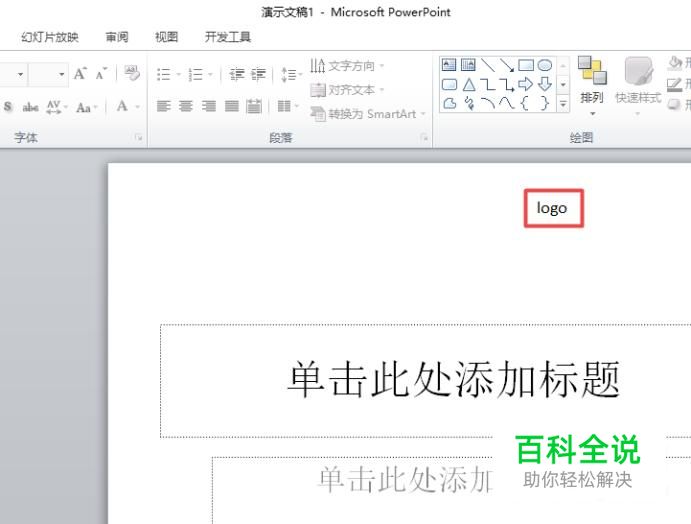Open the 字体 dialog launcher

[139, 138]
